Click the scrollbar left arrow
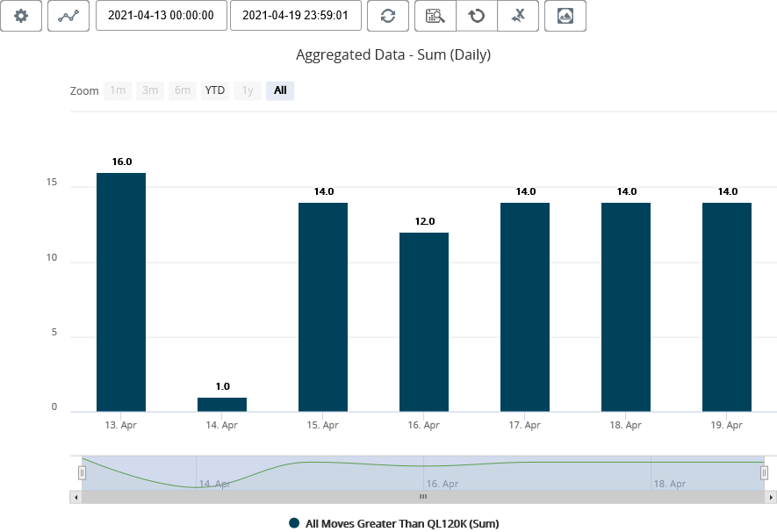777x532 pixels. (76, 497)
